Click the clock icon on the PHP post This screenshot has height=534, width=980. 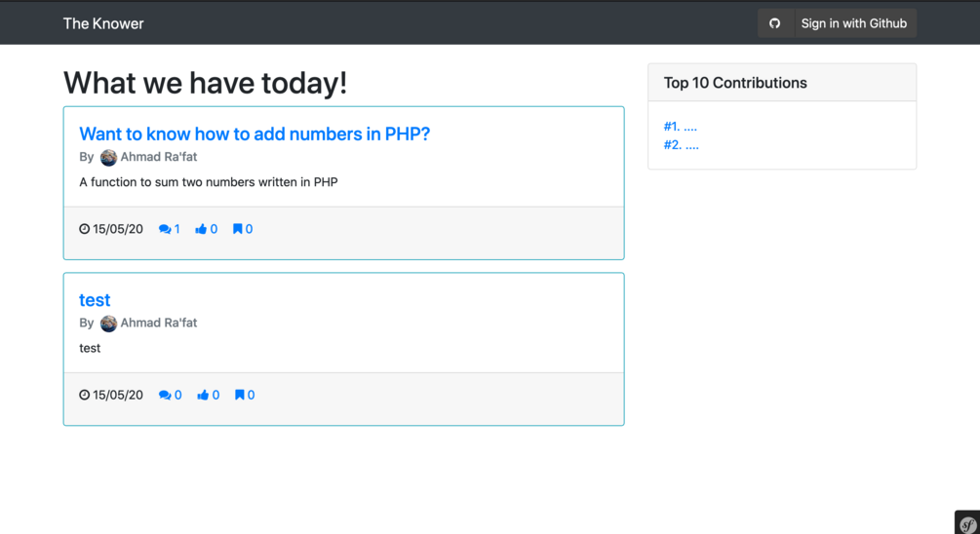[x=85, y=229]
